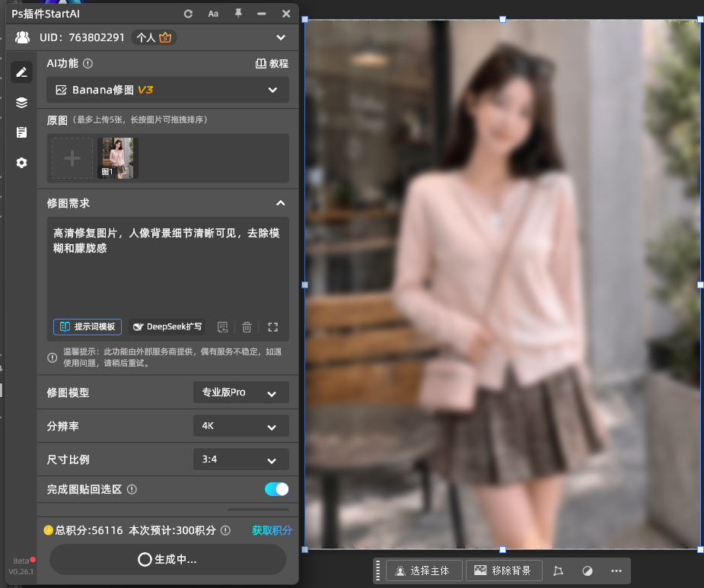Open the Banana修图 V3 function dropdown
The image size is (704, 588).
point(168,90)
